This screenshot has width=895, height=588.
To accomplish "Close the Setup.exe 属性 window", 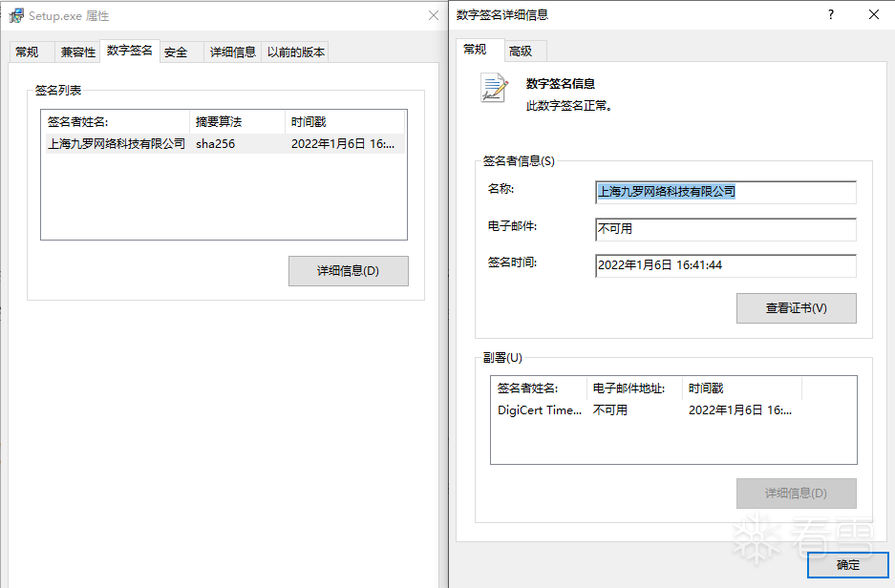I will [434, 15].
